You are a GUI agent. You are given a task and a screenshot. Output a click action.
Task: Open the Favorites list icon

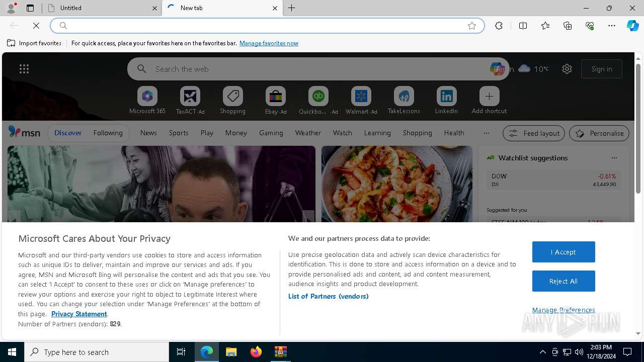(545, 26)
